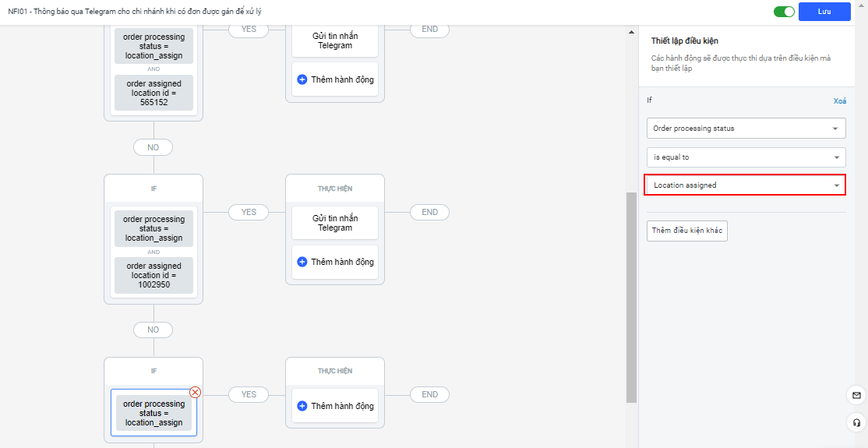Viewport: 868px width, 448px height.
Task: Click the canvas vertical scrollbar thumb
Action: 631,296
